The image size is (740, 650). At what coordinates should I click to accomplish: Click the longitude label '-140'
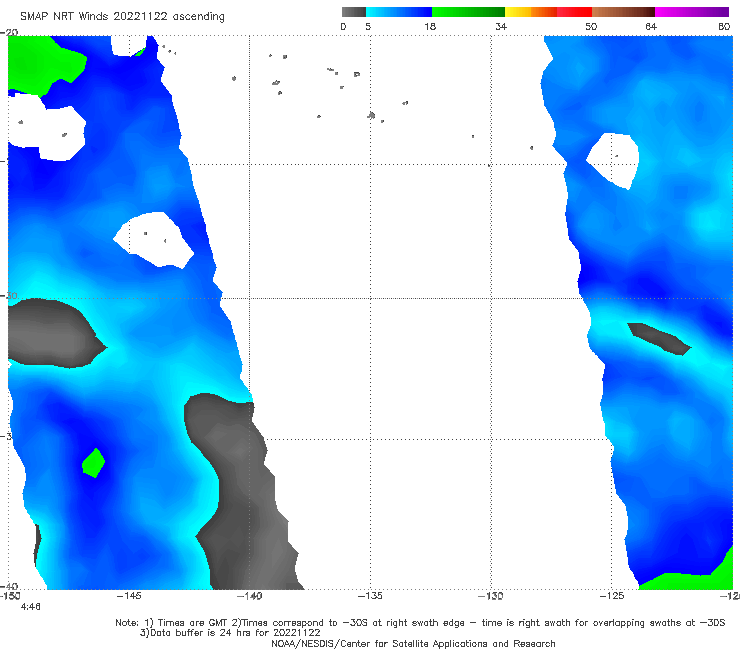pos(249,596)
